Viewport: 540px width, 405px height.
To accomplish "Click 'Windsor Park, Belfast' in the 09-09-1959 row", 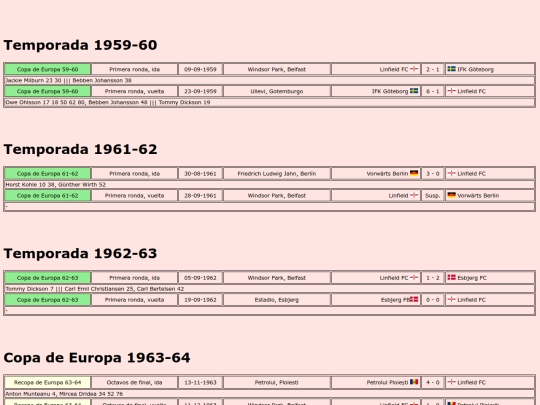I will click(277, 69).
